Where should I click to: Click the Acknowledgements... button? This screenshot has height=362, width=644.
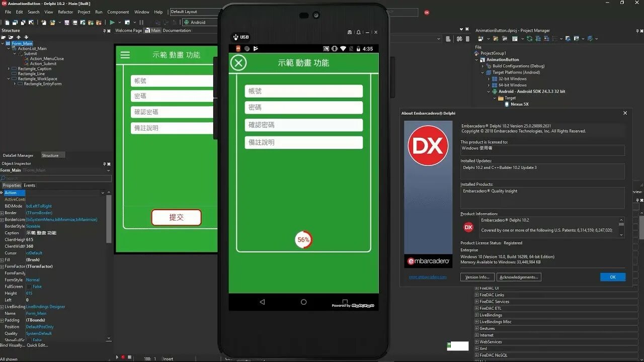pyautogui.click(x=519, y=277)
